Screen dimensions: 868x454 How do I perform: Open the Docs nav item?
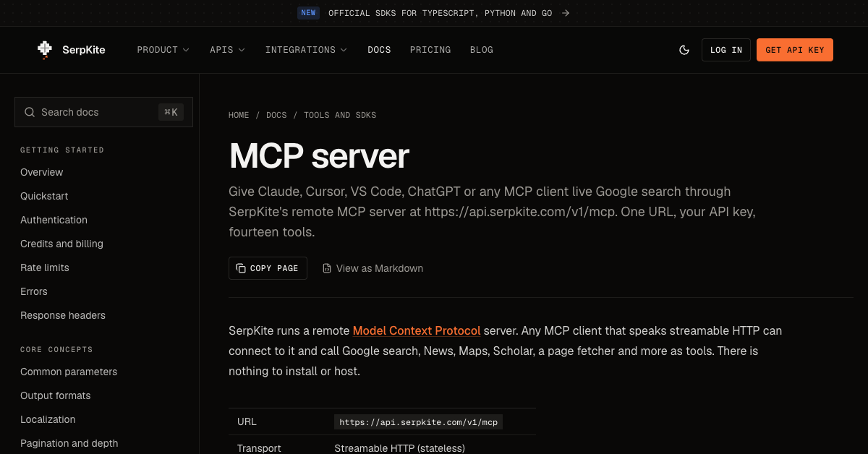point(379,50)
